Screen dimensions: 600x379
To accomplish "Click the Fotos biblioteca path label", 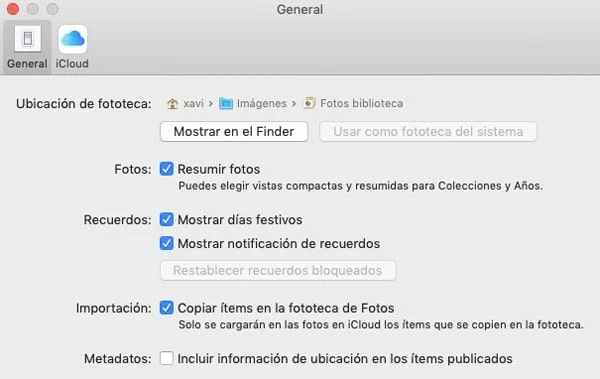I will click(x=361, y=103).
